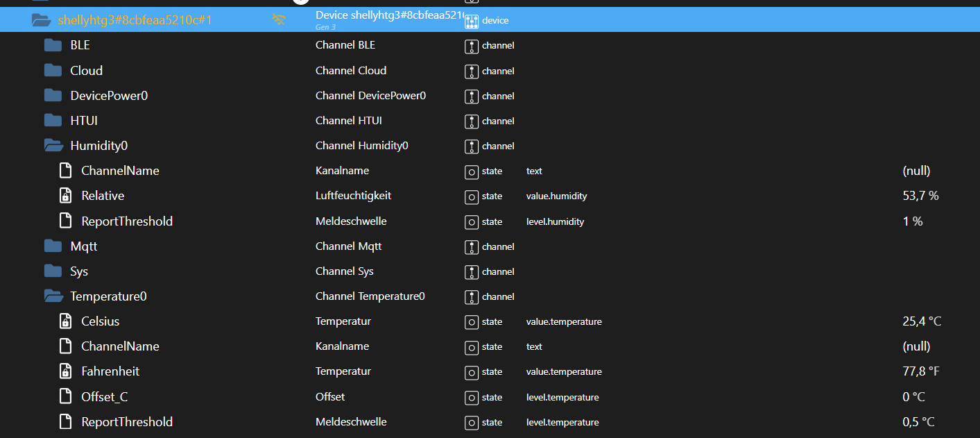980x438 pixels.
Task: Click the 1 % threshold value
Action: click(x=912, y=221)
